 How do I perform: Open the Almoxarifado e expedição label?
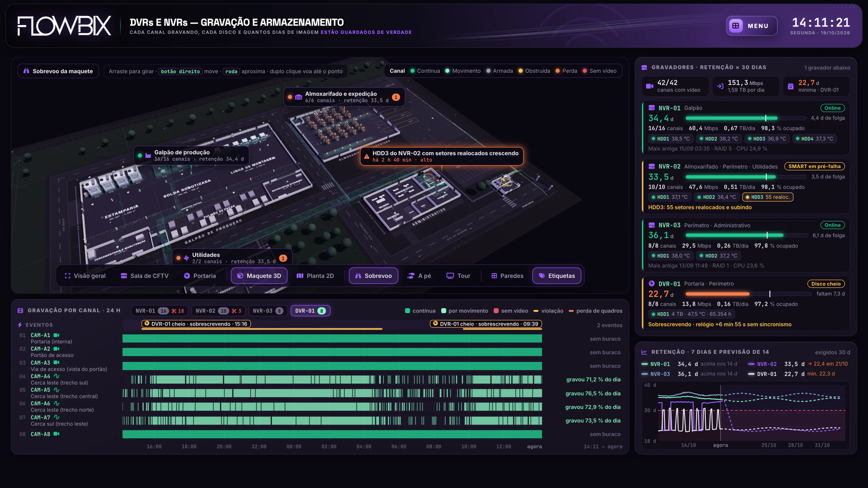pyautogui.click(x=344, y=97)
